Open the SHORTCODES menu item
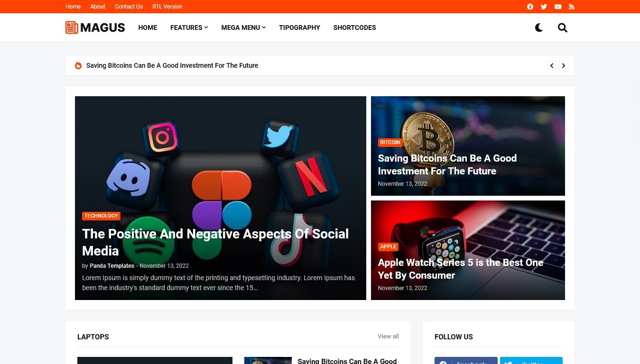This screenshot has width=640, height=364. pyautogui.click(x=354, y=27)
